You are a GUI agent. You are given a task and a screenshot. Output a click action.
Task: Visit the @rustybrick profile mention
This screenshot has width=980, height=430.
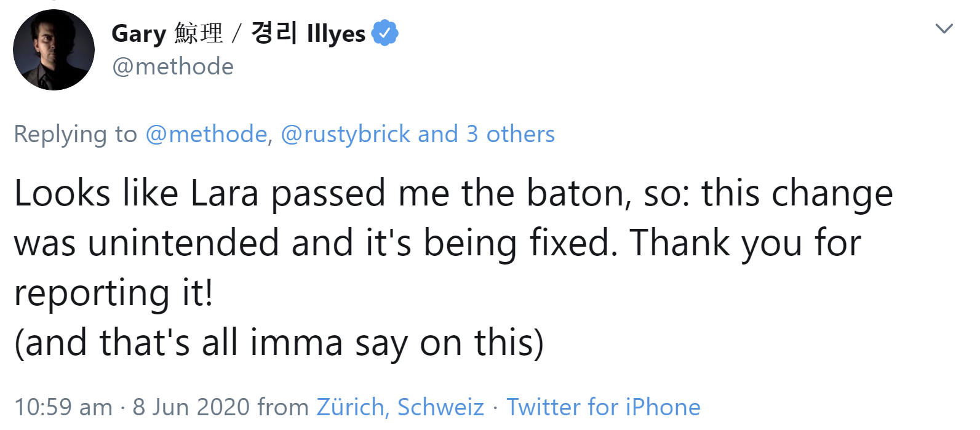(x=346, y=134)
